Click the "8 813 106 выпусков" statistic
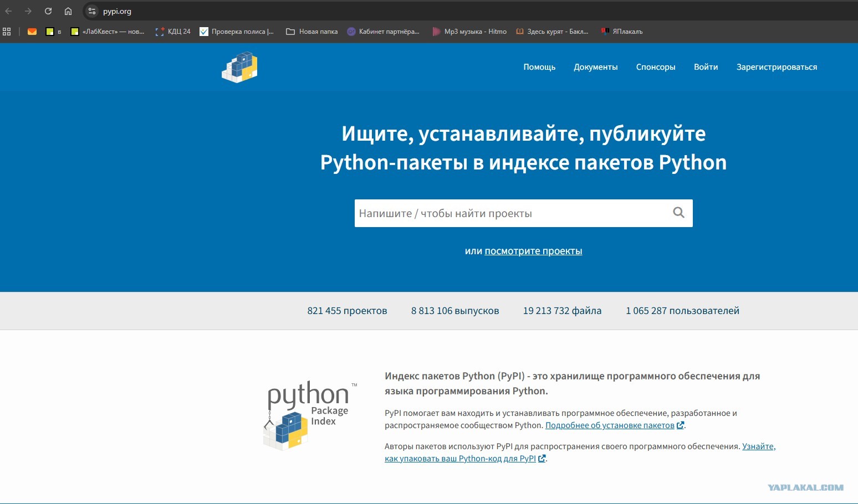This screenshot has width=858, height=504. pos(455,311)
